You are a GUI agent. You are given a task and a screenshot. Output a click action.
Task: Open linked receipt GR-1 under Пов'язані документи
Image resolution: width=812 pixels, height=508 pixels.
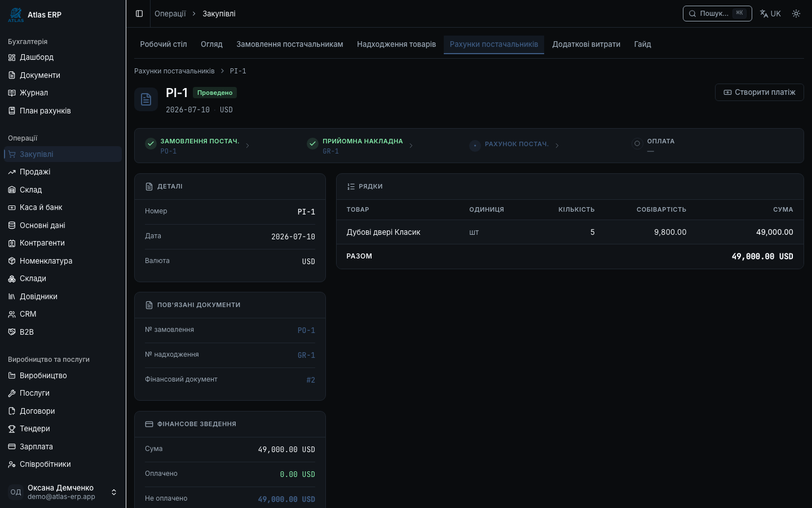pyautogui.click(x=306, y=355)
